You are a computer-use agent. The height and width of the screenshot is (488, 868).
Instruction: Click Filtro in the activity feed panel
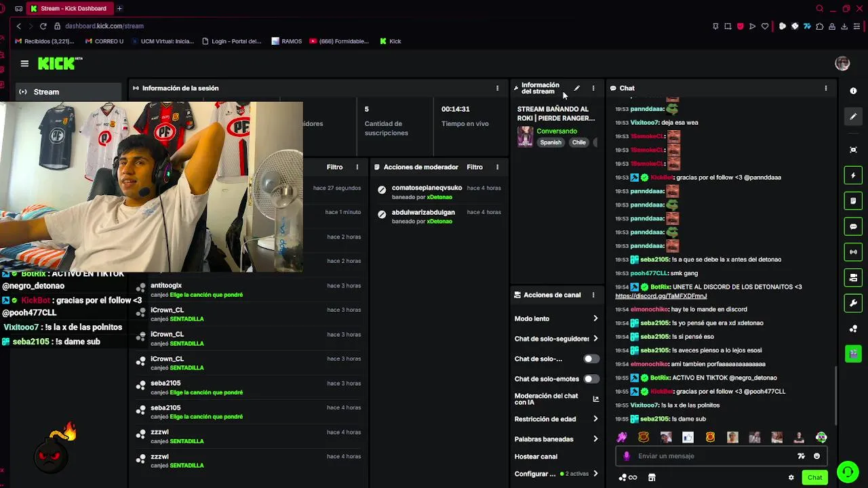[335, 167]
